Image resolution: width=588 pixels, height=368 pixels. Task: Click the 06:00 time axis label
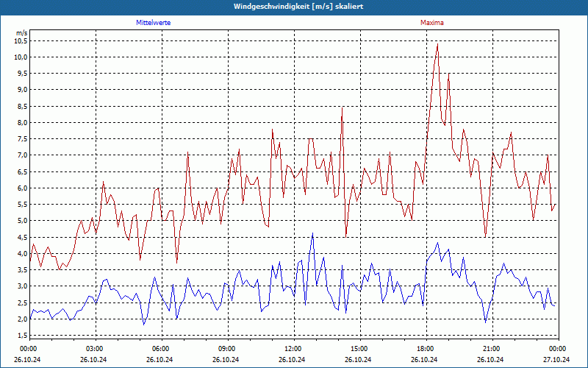[x=159, y=349]
